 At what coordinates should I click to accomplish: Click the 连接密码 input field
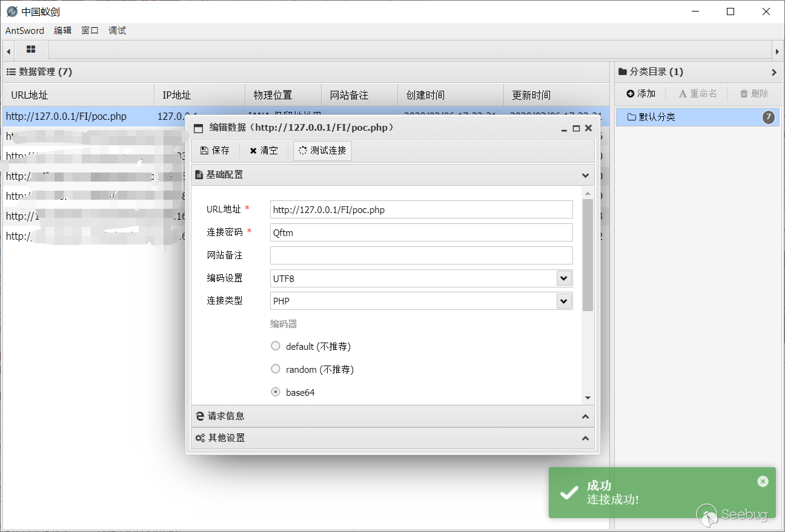pyautogui.click(x=421, y=232)
